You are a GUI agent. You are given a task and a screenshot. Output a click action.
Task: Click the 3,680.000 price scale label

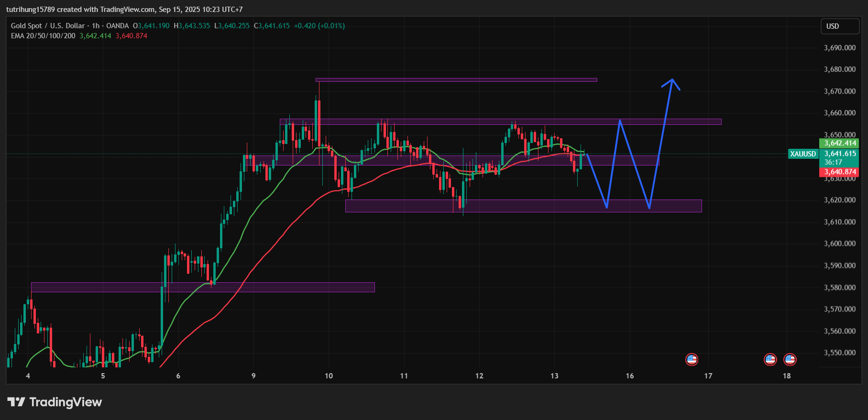pos(840,69)
